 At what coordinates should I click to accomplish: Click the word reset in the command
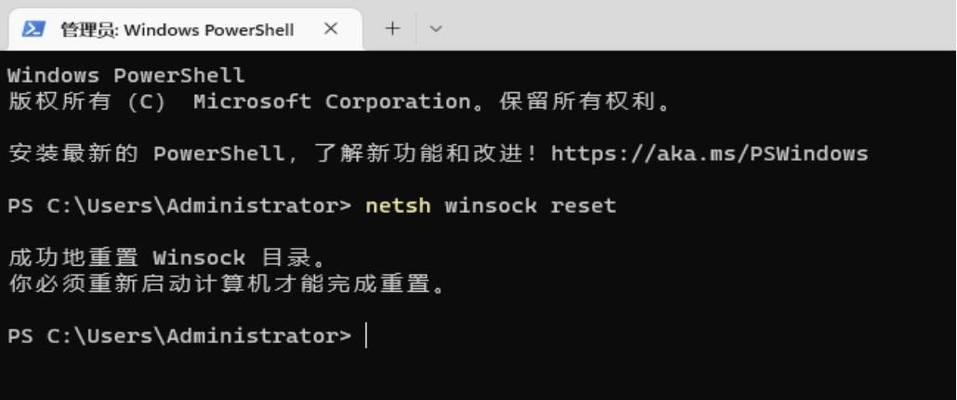583,206
